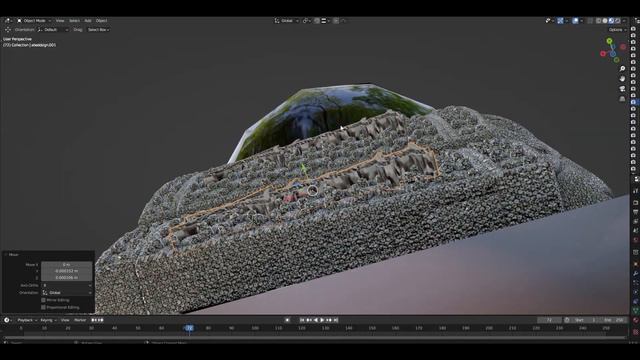Open the Global transform orientation dropdown
The image size is (640, 360).
[x=287, y=20]
